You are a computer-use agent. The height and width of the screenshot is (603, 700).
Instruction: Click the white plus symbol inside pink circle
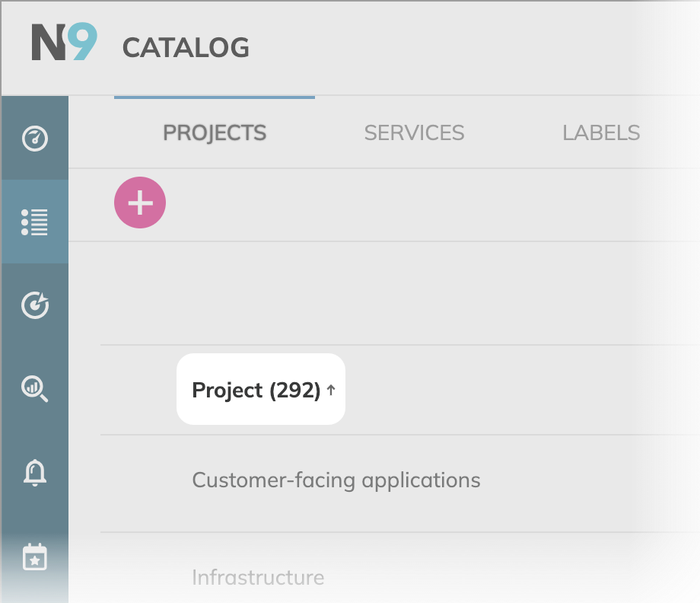pos(140,203)
